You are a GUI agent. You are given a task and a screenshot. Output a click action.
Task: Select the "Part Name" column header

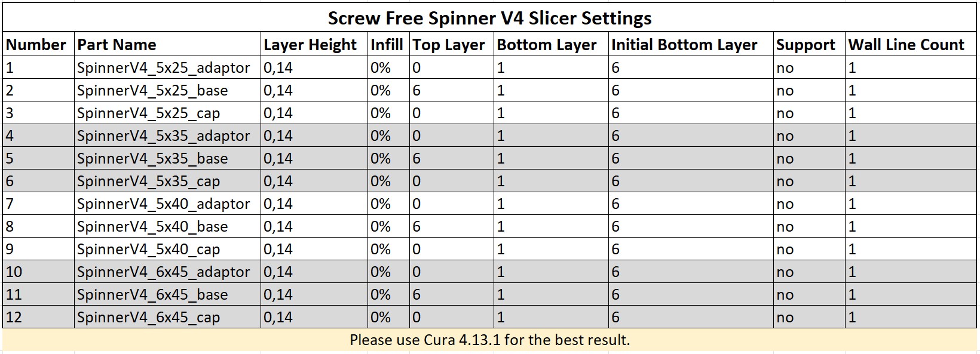click(x=117, y=45)
